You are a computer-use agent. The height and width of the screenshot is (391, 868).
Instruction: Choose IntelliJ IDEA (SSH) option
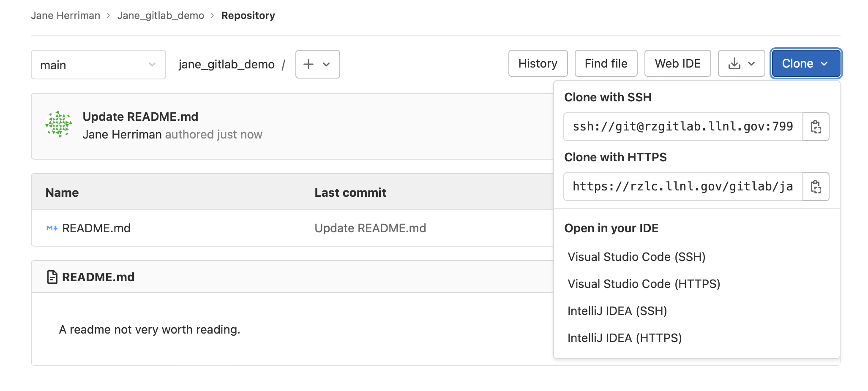[x=617, y=311]
